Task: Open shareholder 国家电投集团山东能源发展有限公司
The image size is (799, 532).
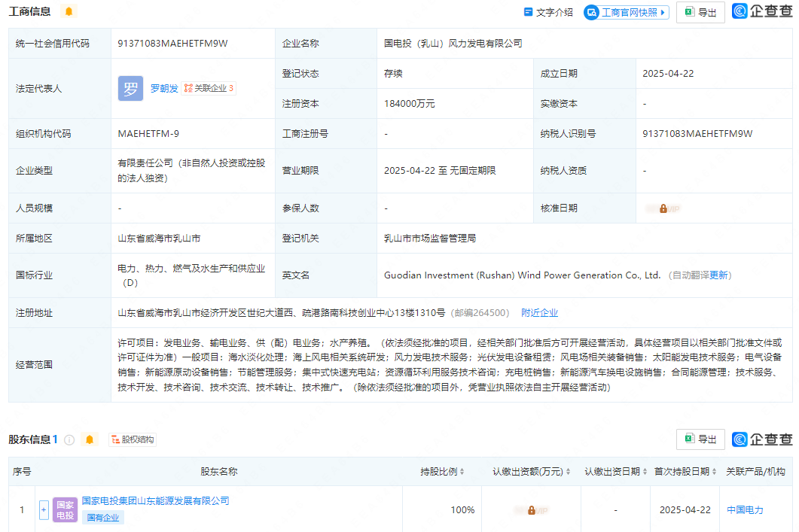Action: click(x=155, y=501)
